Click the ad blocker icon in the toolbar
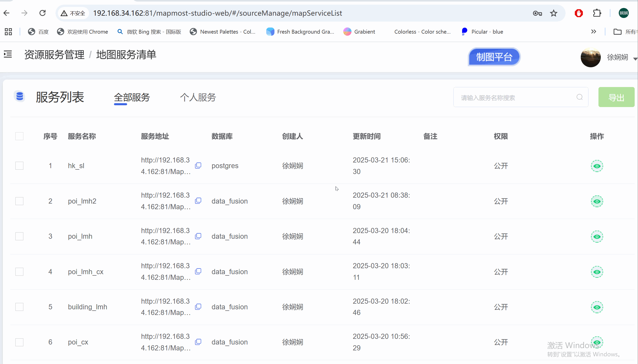The width and height of the screenshot is (638, 364). [579, 13]
